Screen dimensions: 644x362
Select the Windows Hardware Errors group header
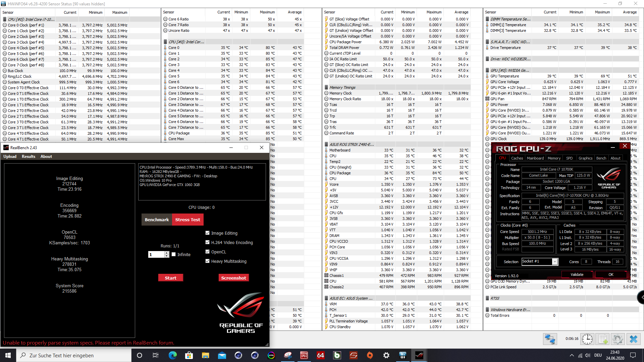tap(510, 310)
